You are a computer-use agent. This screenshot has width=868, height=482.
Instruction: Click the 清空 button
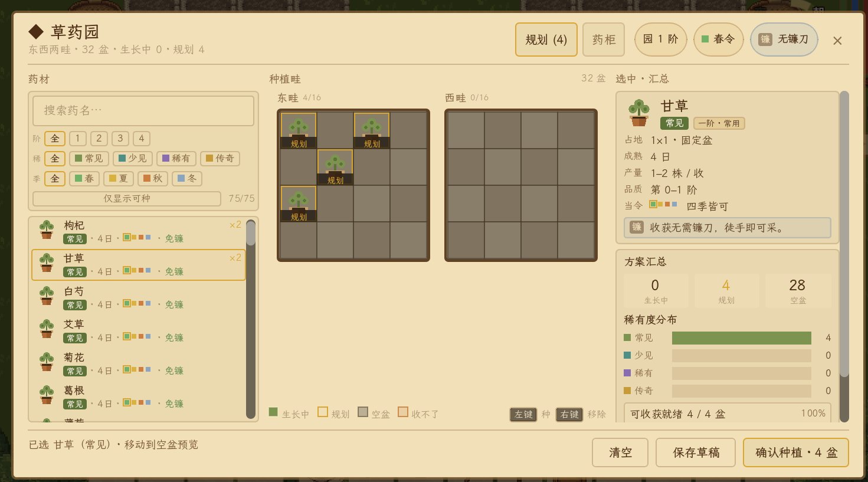(620, 453)
